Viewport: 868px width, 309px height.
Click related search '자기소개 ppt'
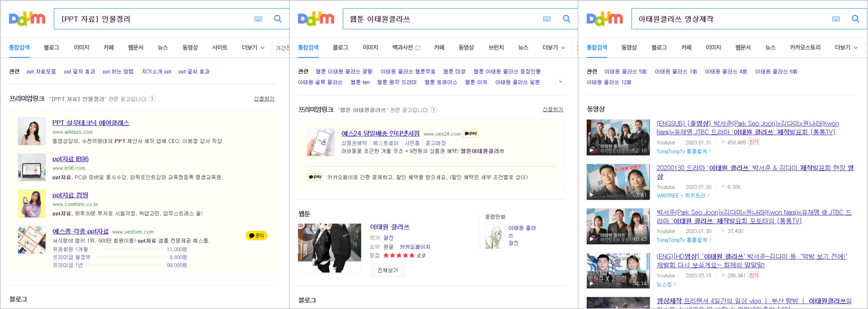tap(156, 71)
